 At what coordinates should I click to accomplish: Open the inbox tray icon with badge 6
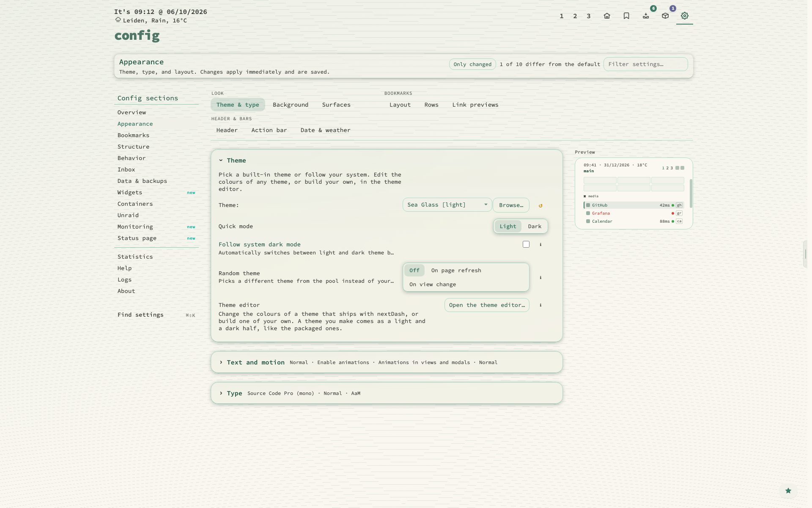point(646,16)
